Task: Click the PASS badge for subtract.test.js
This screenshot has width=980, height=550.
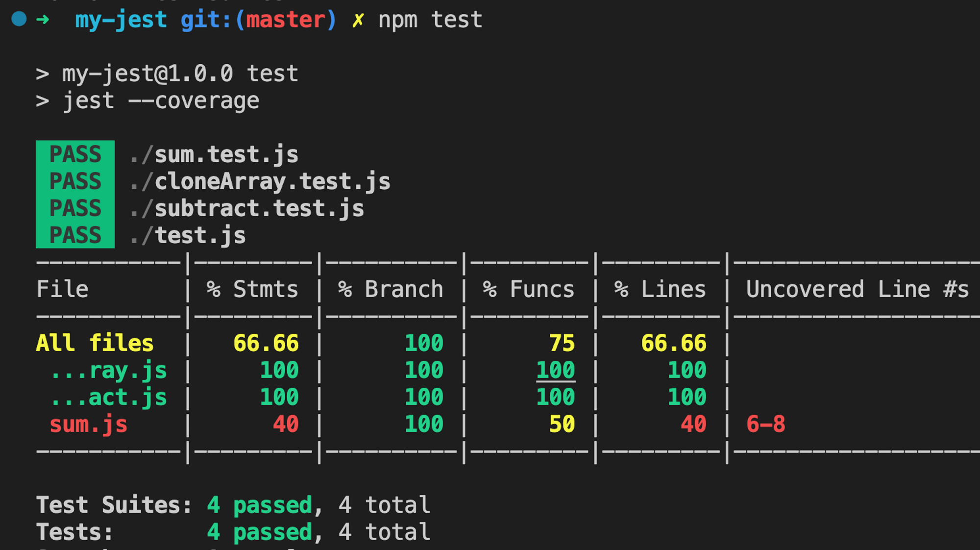Action: coord(75,209)
